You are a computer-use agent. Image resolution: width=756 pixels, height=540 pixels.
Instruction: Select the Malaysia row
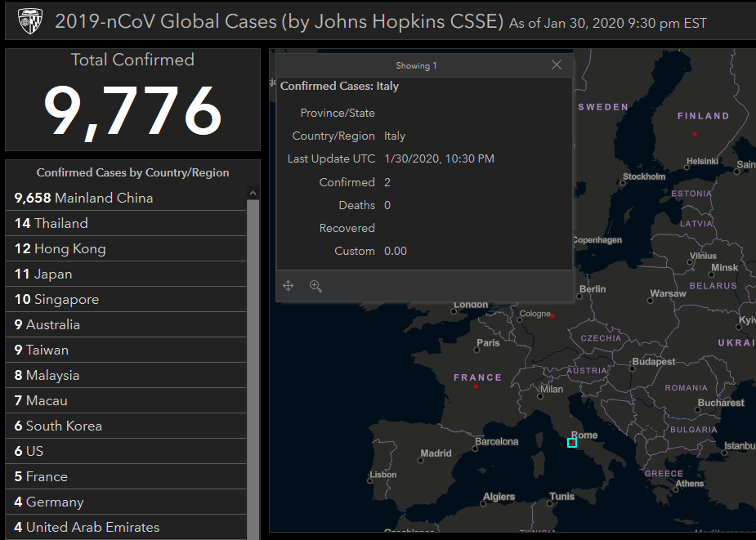126,375
